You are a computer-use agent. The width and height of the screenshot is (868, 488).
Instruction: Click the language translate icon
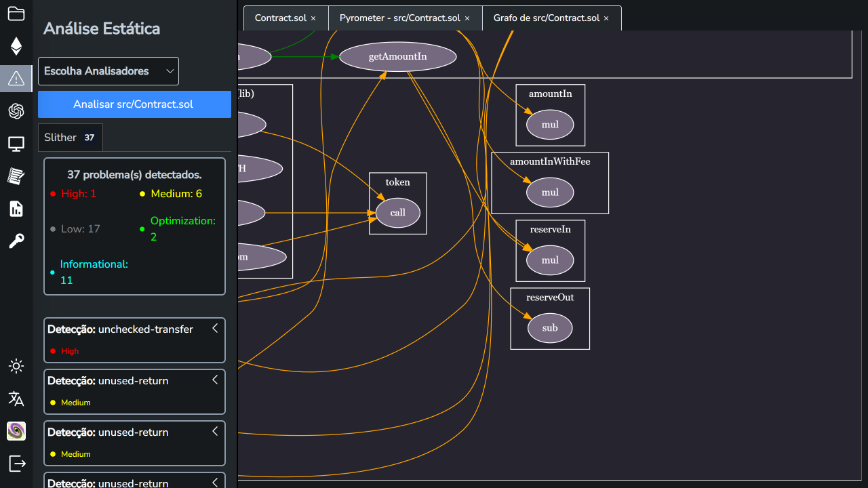point(16,399)
